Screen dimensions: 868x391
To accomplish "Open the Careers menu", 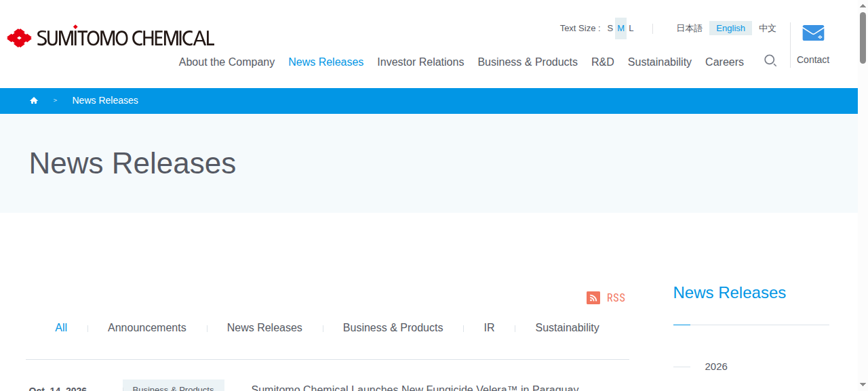I will click(x=724, y=62).
